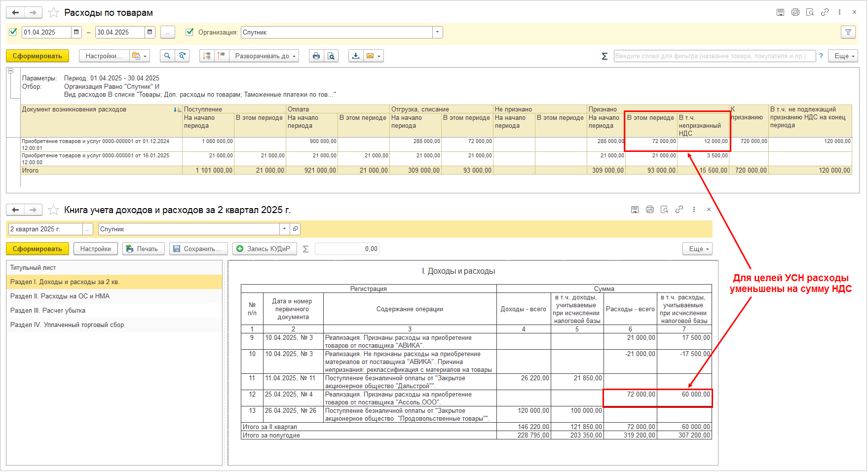868x472 pixels.
Task: Click the report filter search field
Action: click(713, 56)
